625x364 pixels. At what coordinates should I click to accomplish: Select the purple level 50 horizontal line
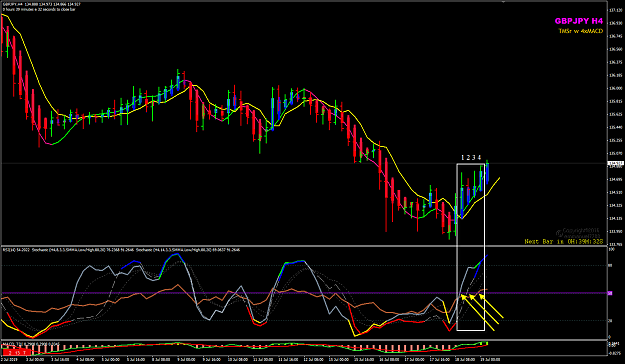(304, 293)
